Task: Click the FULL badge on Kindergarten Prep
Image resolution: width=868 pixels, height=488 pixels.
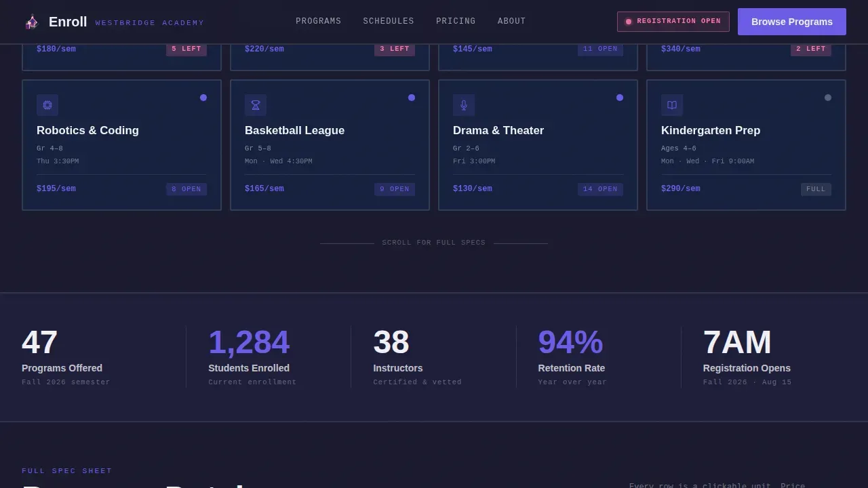Action: [x=816, y=189]
